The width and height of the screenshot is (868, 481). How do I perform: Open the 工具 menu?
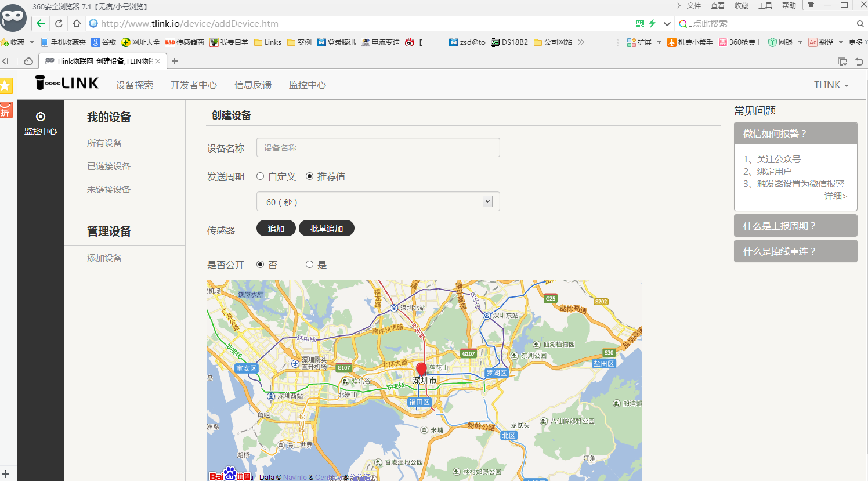coord(765,5)
